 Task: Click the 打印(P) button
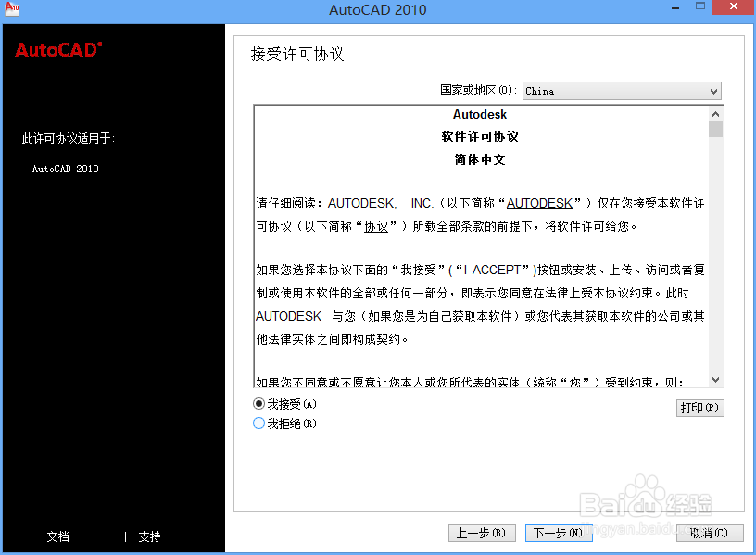point(700,408)
